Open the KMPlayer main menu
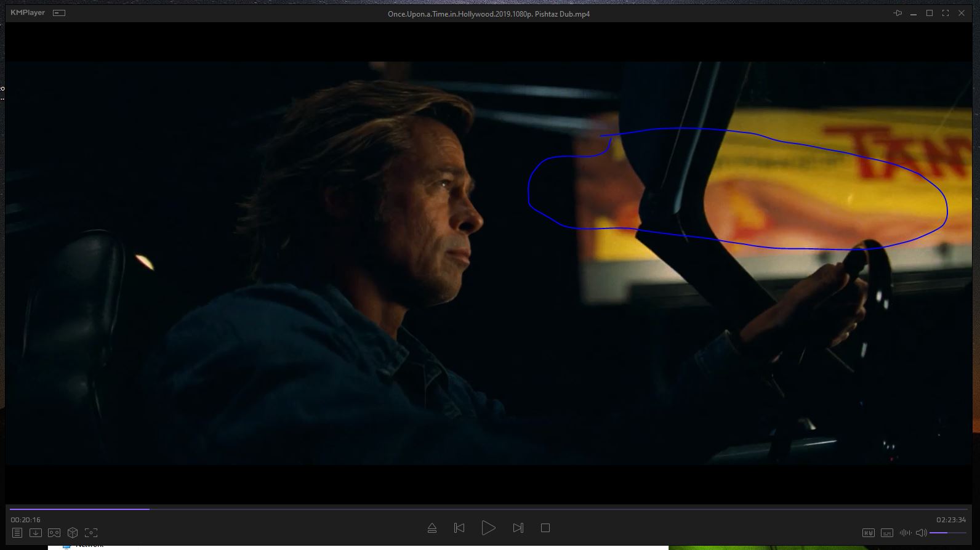Screen dimensions: 980x550 (x=28, y=13)
